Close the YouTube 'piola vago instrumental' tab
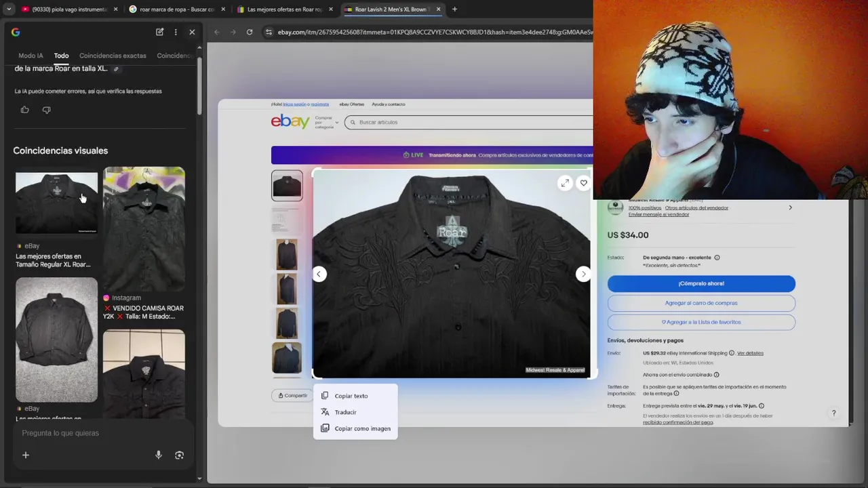The width and height of the screenshot is (868, 488). [115, 9]
